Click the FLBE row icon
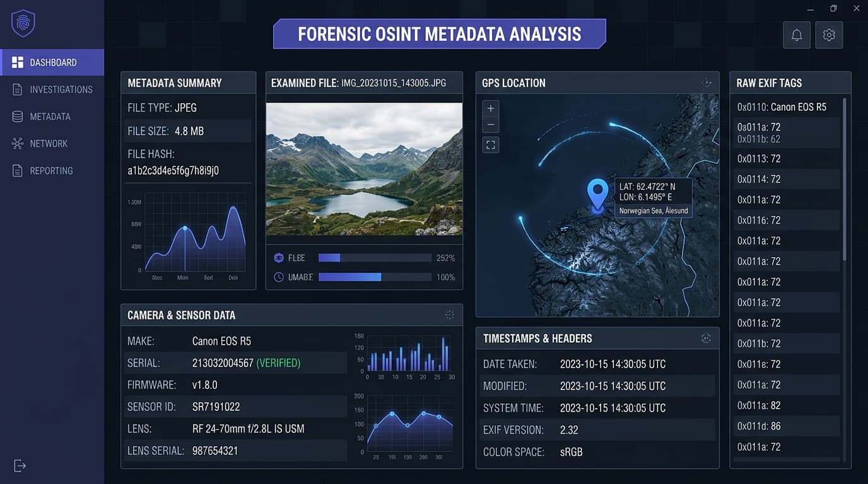Screen dimensions: 868x484 point(279,258)
